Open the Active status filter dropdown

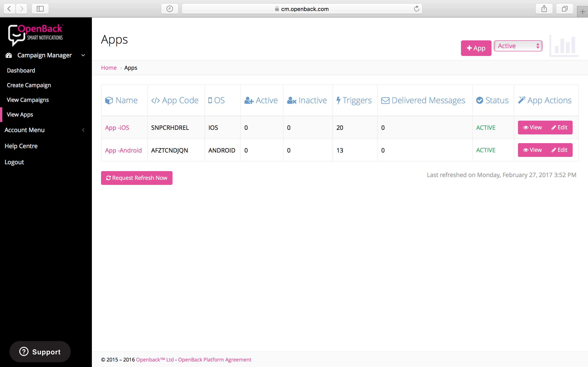pyautogui.click(x=518, y=46)
